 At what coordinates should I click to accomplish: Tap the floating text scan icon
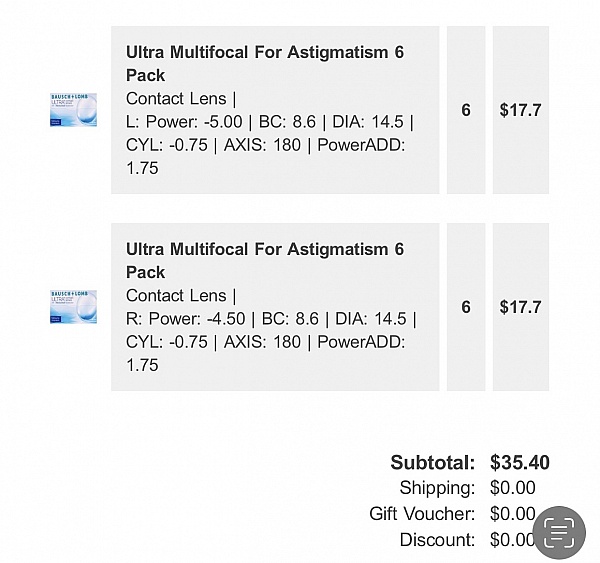[x=559, y=532]
